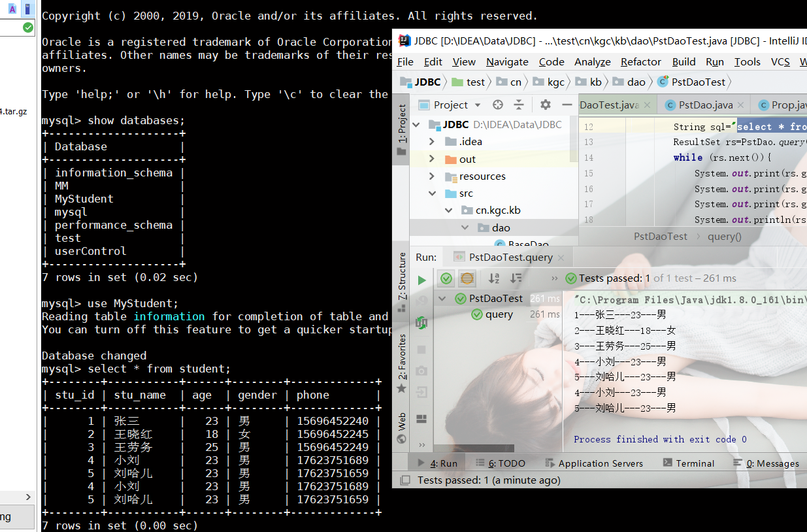Click the rerun failed tests icon
Screen dimensions: 807x532
click(421, 301)
